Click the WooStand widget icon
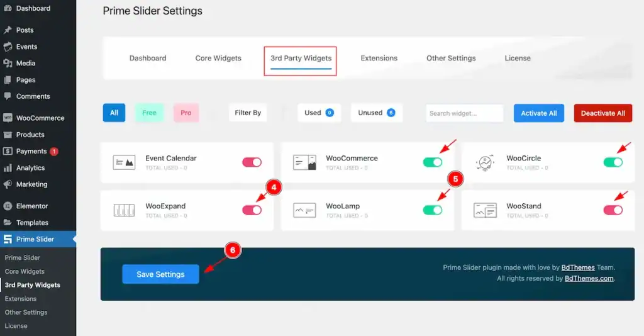The image size is (644, 336). (x=485, y=210)
